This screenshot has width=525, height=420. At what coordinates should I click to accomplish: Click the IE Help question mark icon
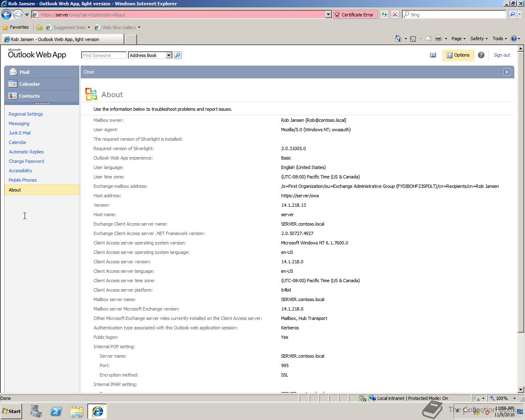point(514,39)
